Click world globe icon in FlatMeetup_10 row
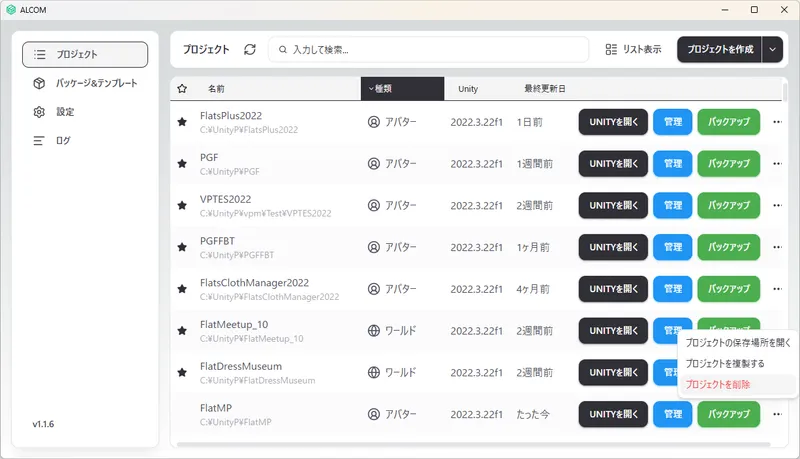 point(374,331)
